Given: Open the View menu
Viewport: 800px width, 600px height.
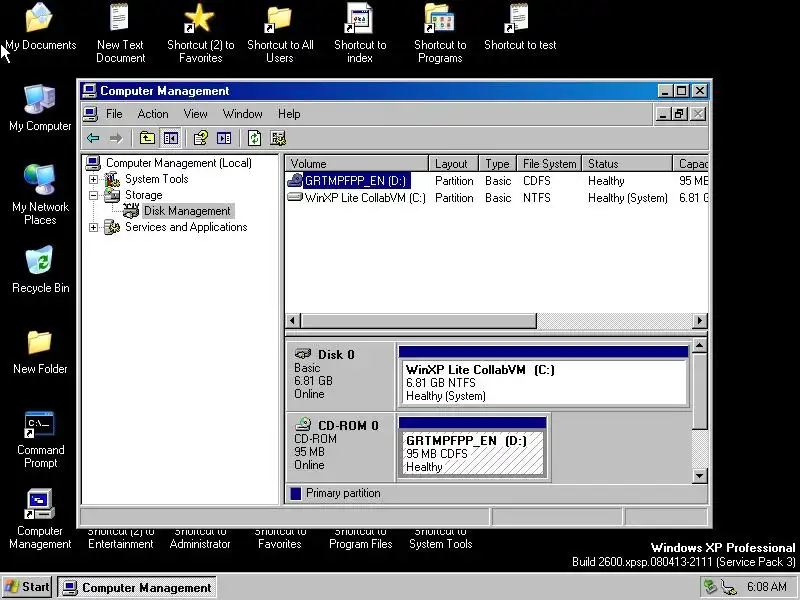Looking at the screenshot, I should pos(195,114).
